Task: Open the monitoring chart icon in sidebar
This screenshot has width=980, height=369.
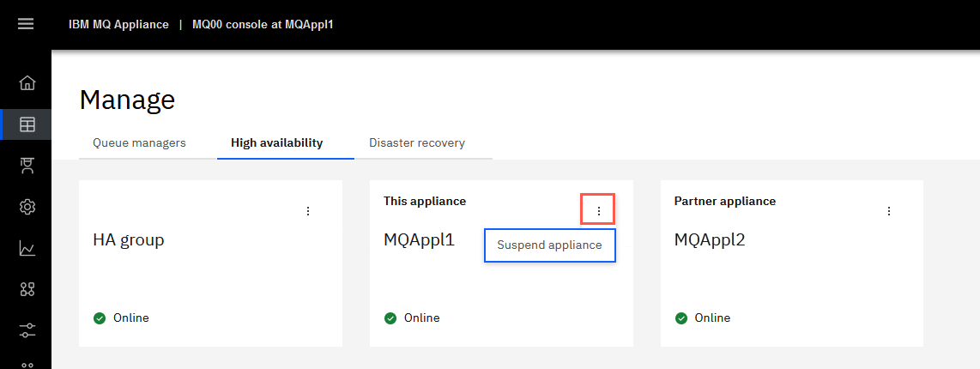Action: [27, 248]
